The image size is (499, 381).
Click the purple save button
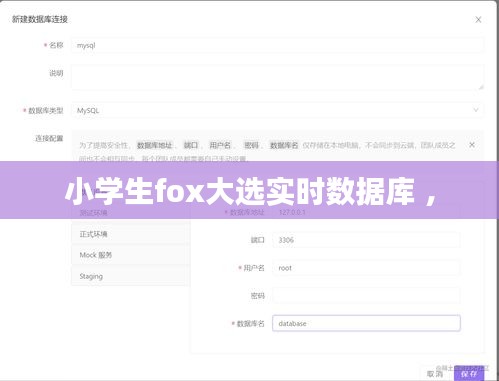(469, 373)
